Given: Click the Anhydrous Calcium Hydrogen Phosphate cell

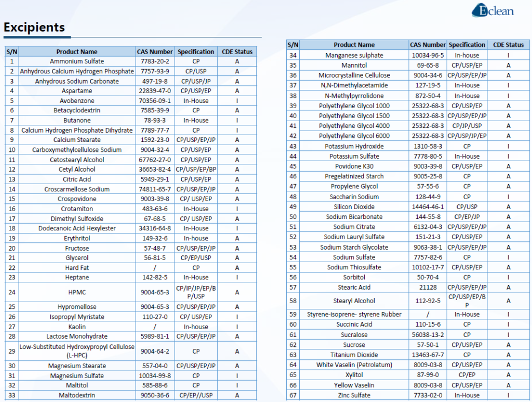Looking at the screenshot, I should [77, 71].
